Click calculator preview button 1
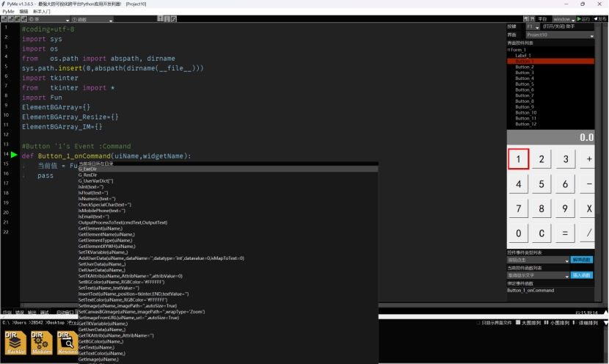 click(518, 159)
